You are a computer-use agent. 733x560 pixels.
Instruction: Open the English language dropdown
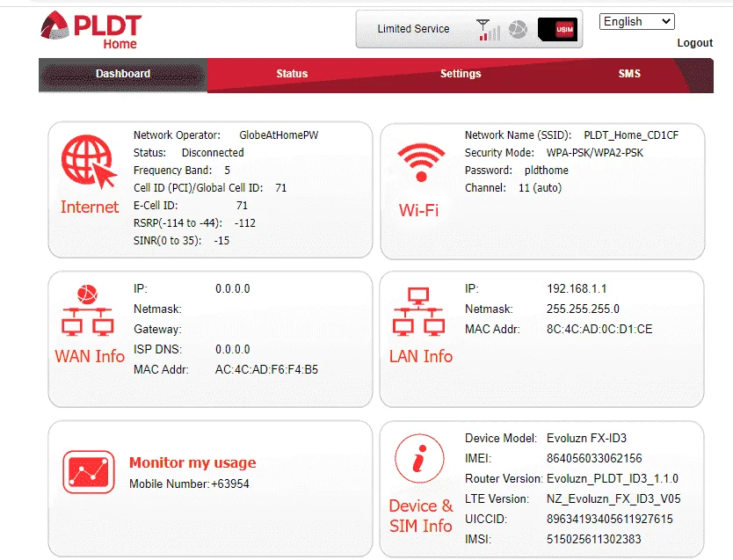tap(636, 21)
